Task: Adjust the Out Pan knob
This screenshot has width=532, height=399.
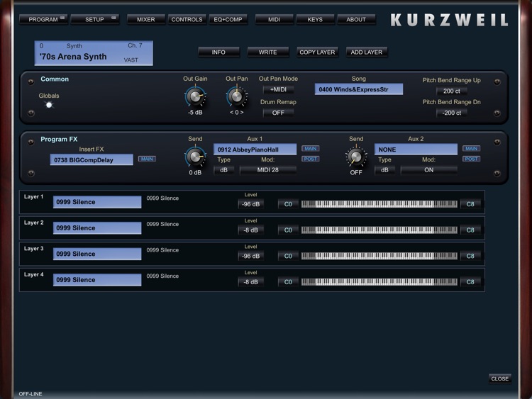Action: [x=237, y=97]
